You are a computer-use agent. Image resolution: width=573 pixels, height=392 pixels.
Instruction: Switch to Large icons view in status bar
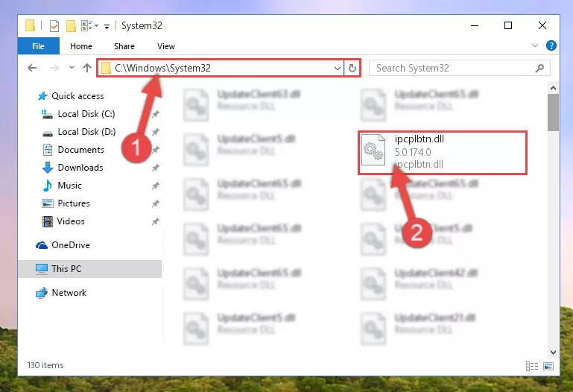[x=548, y=366]
